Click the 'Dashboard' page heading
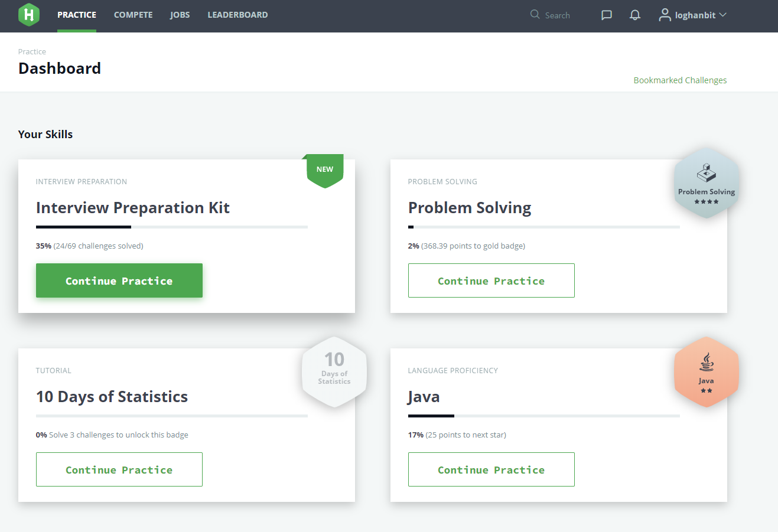The width and height of the screenshot is (778, 532). [x=60, y=68]
